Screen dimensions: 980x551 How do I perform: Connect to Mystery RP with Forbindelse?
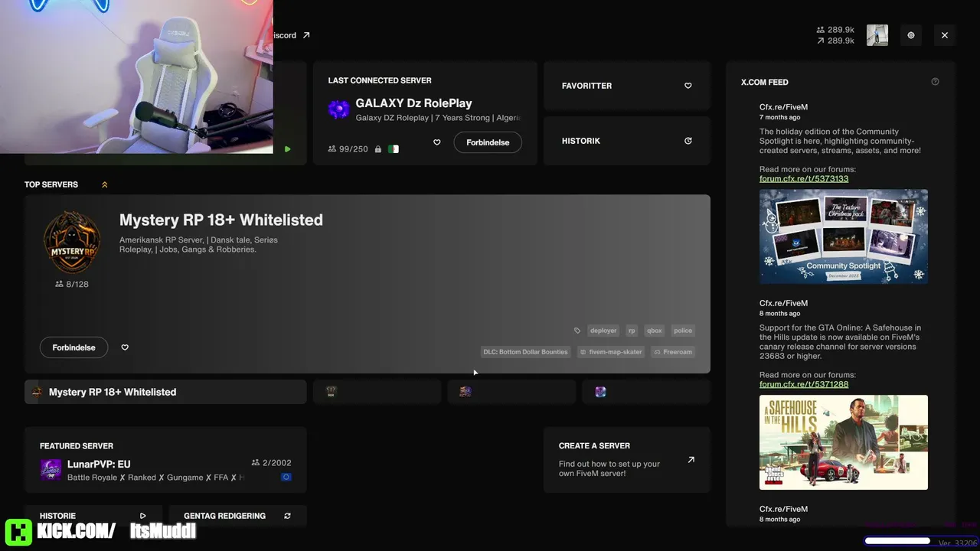click(73, 347)
